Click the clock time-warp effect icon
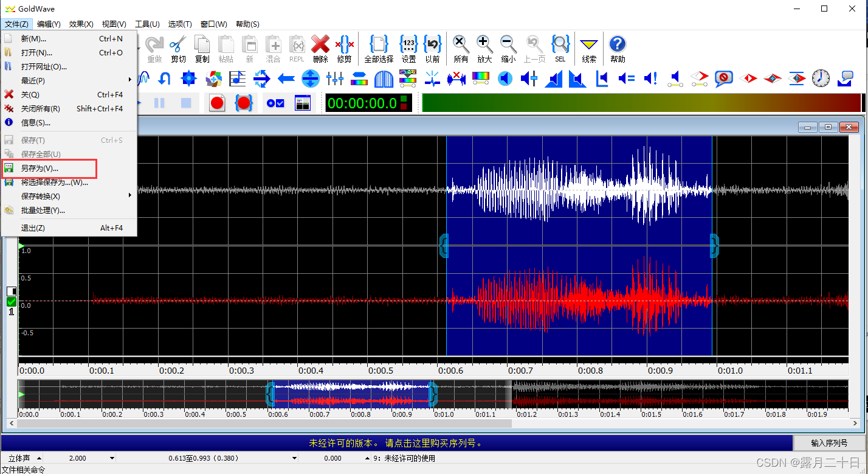The image size is (868, 474). pyautogui.click(x=821, y=78)
